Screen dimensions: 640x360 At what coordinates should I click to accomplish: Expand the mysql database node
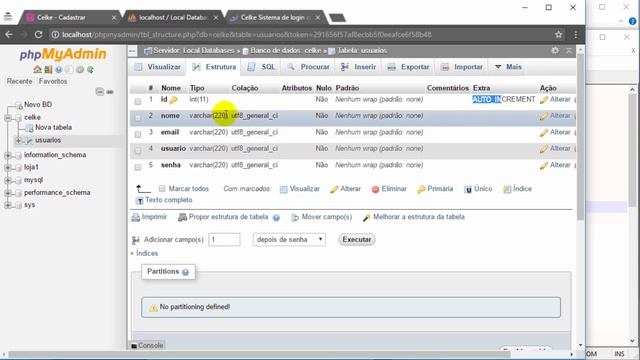[8, 180]
